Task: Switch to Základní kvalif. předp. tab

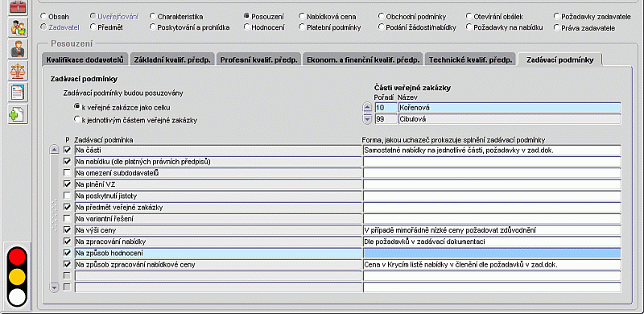Action: [172, 60]
